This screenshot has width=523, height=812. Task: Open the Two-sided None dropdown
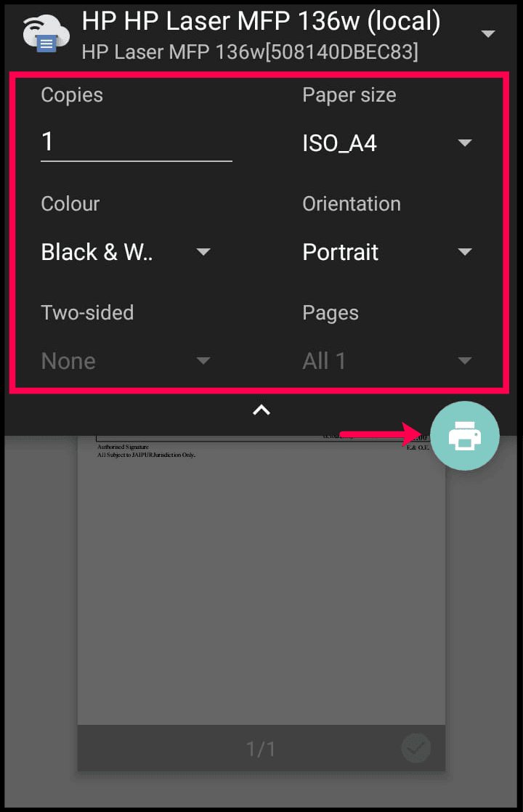[x=126, y=361]
